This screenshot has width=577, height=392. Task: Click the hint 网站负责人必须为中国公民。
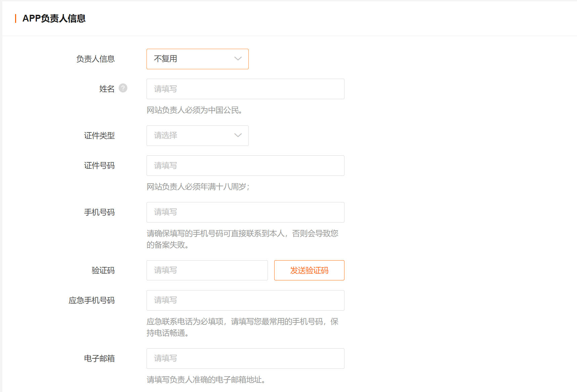click(195, 110)
